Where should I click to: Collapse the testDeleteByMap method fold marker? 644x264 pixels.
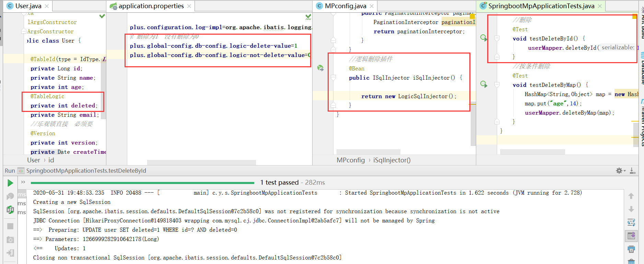pos(497,85)
